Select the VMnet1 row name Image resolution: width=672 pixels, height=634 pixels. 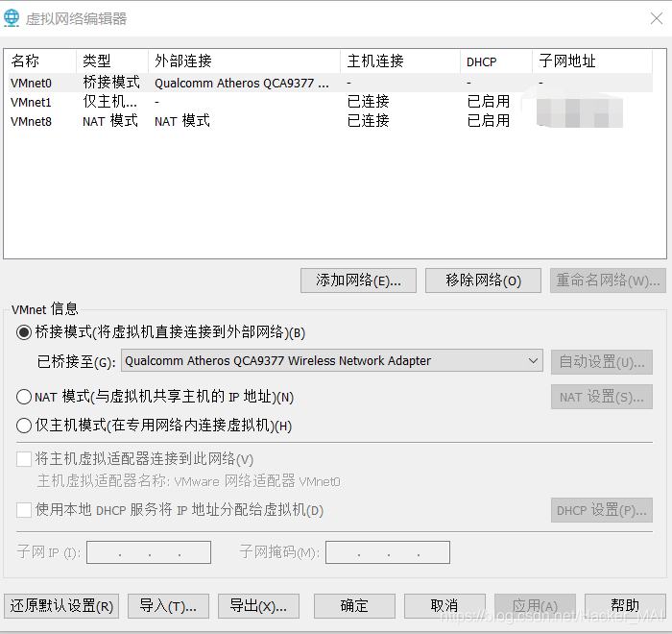(x=31, y=102)
